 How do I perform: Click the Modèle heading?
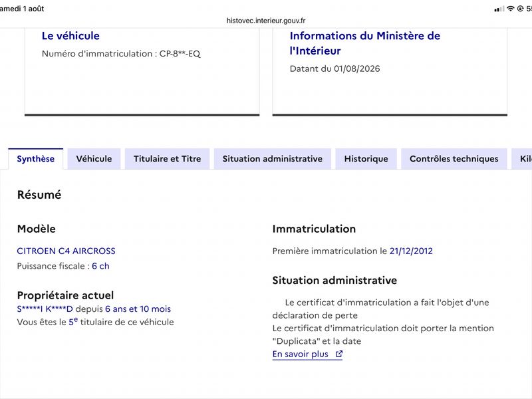click(37, 229)
